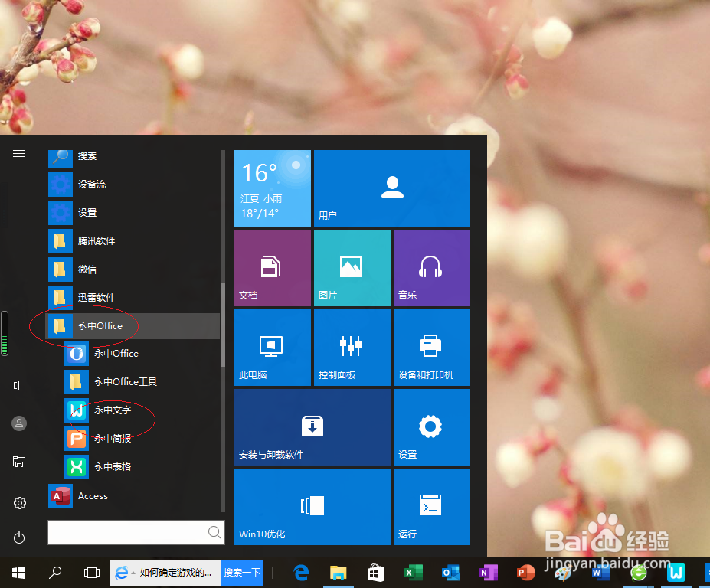Open File Explorer on taskbar
Image resolution: width=710 pixels, height=588 pixels.
(339, 573)
